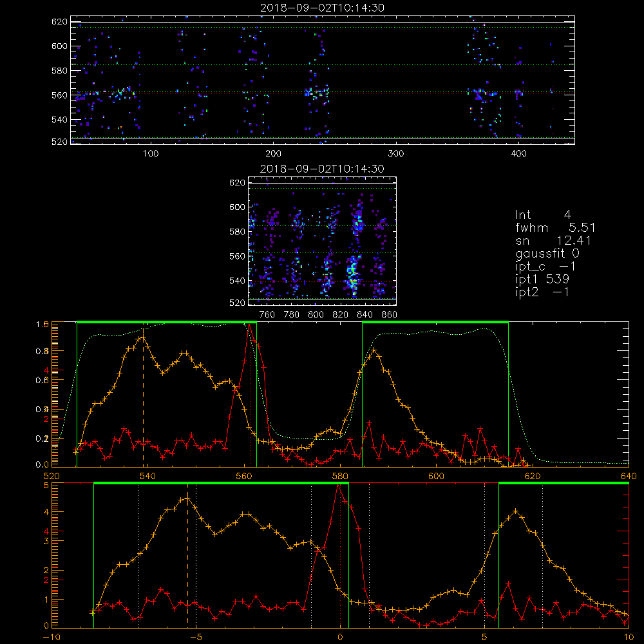Select the gaussfit 0 line

(x=547, y=253)
